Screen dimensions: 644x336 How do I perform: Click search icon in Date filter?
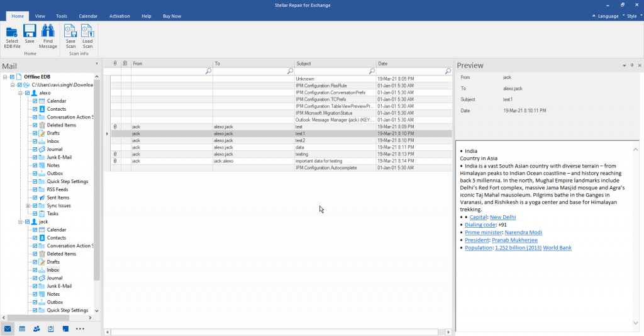(x=448, y=71)
